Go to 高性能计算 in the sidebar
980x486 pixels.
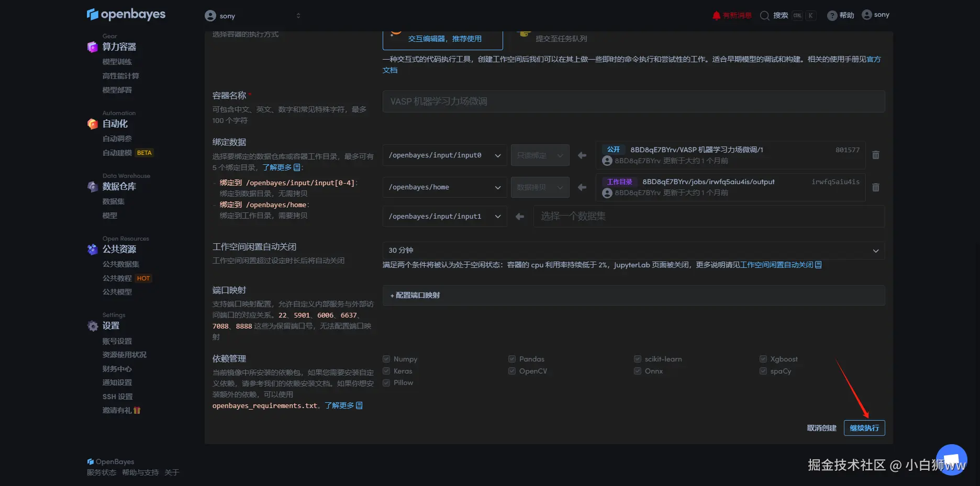pyautogui.click(x=121, y=76)
